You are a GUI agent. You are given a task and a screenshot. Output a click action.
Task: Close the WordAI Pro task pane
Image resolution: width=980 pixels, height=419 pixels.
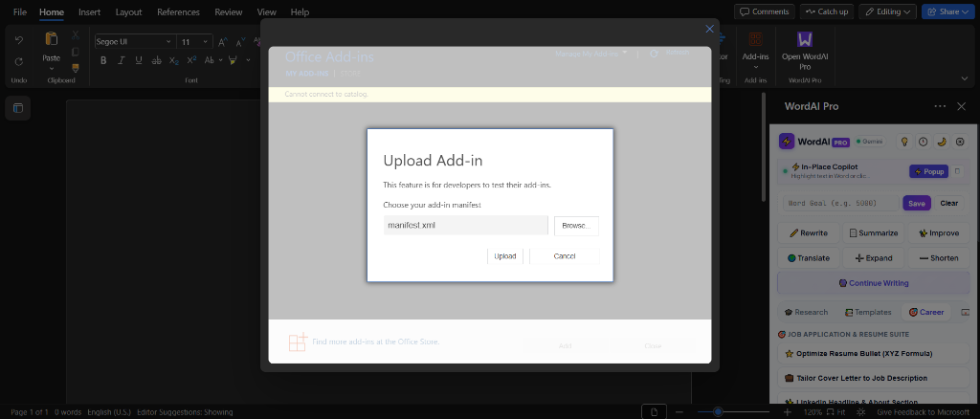coord(961,106)
